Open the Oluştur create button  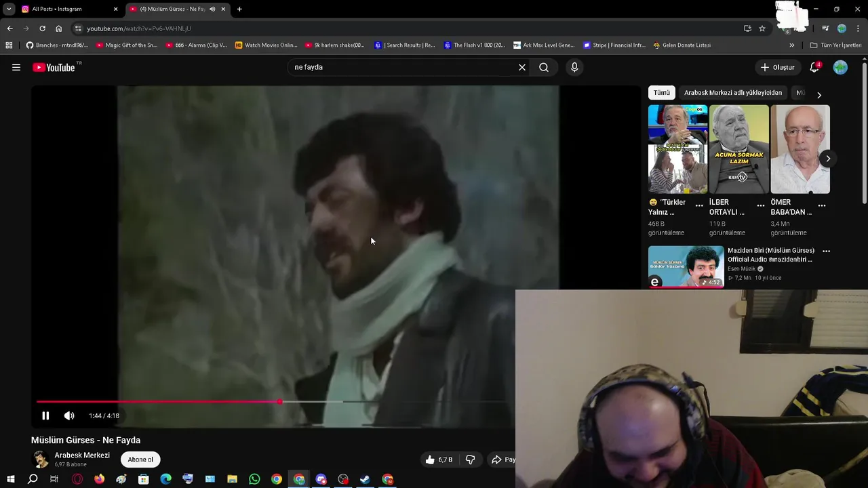777,67
